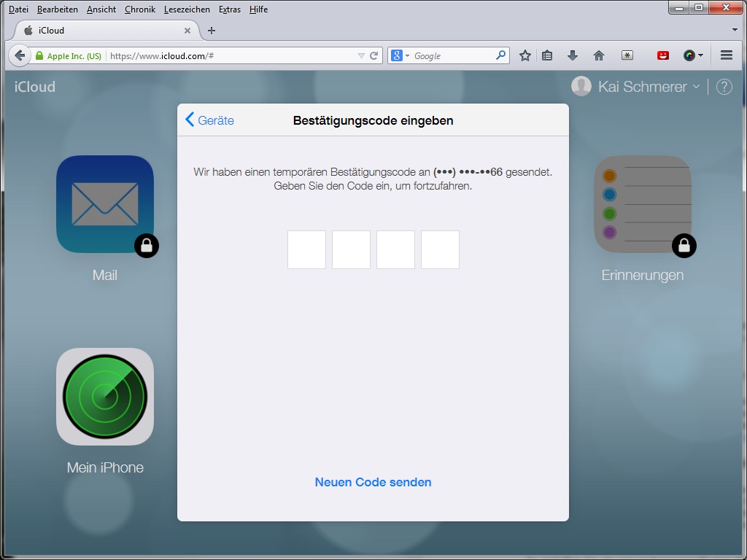
Task: Click the asterisk toolbar extension icon
Action: coord(627,55)
